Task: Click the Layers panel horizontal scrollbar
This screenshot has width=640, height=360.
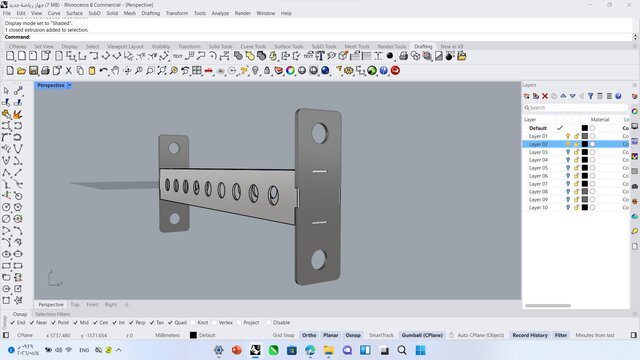Action: coord(548,305)
